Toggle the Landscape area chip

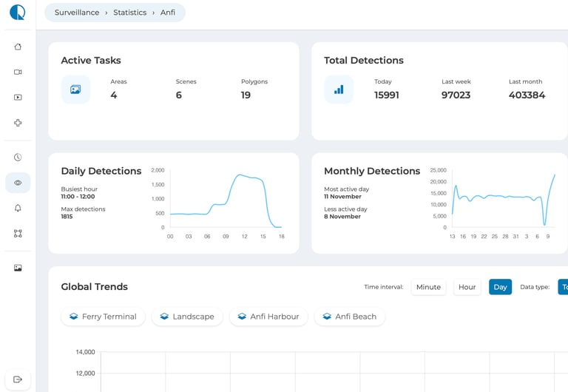(x=187, y=317)
